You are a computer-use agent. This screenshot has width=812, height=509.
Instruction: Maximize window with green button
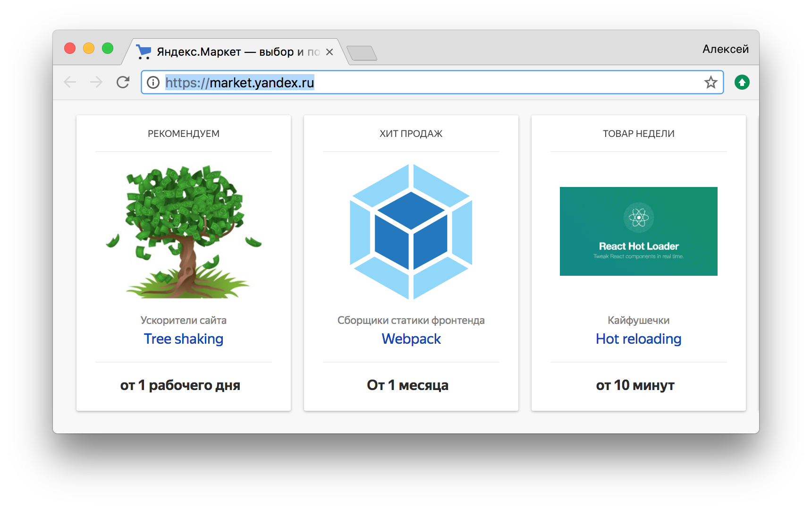tap(108, 48)
